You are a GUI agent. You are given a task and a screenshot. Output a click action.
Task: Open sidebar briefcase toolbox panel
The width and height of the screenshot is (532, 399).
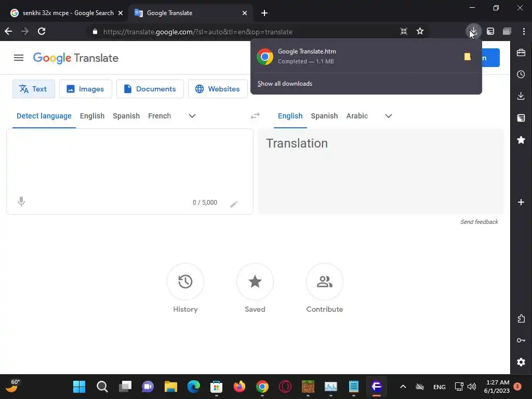521,52
